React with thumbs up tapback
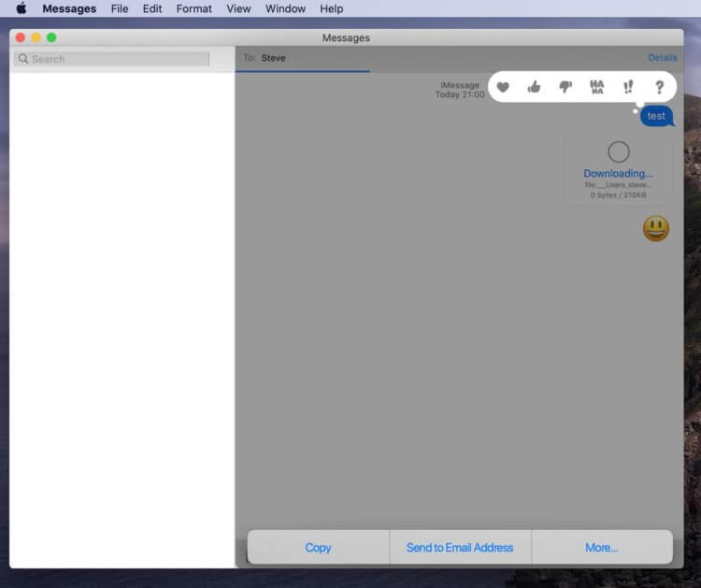The width and height of the screenshot is (701, 588). click(x=534, y=87)
